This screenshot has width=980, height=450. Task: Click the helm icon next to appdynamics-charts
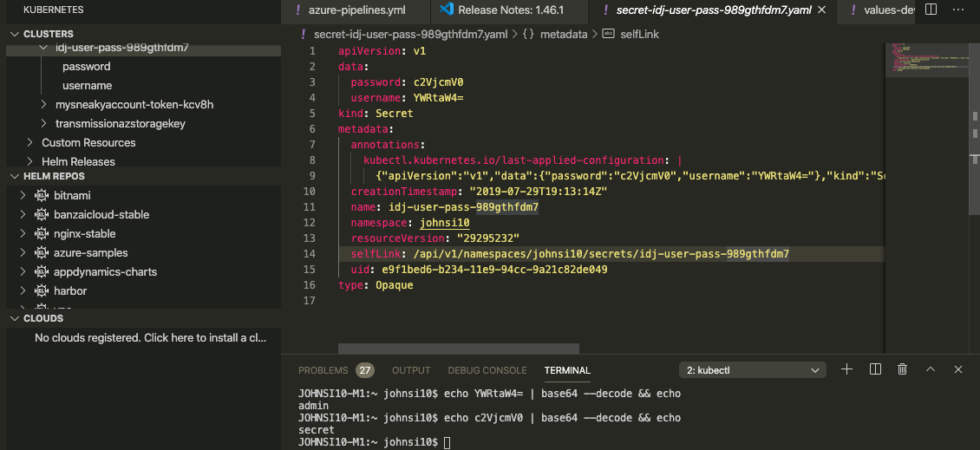42,272
